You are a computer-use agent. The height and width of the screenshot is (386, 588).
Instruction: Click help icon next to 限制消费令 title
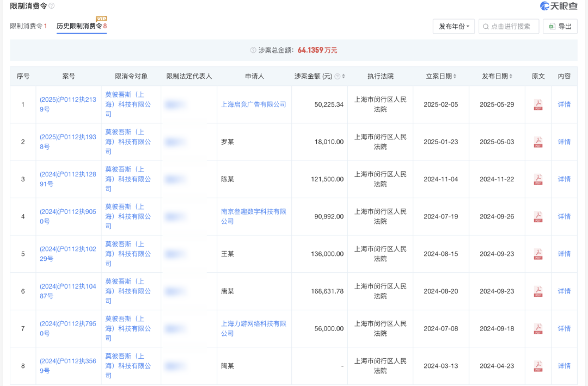pos(52,6)
